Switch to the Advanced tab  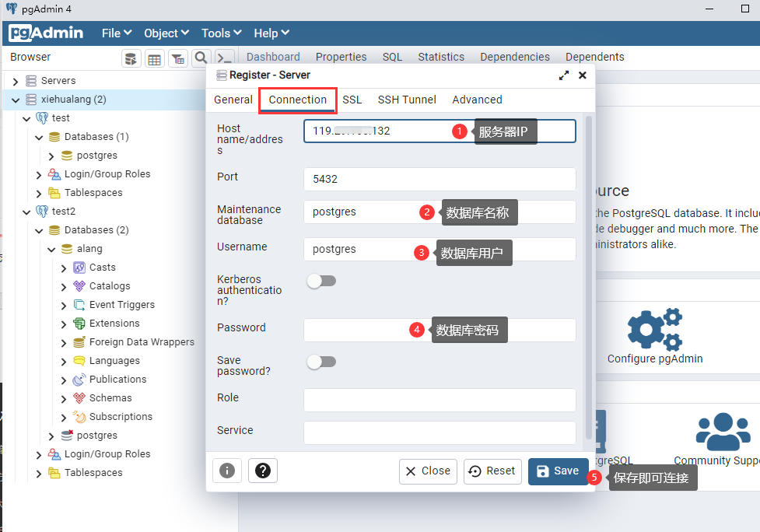tap(477, 100)
